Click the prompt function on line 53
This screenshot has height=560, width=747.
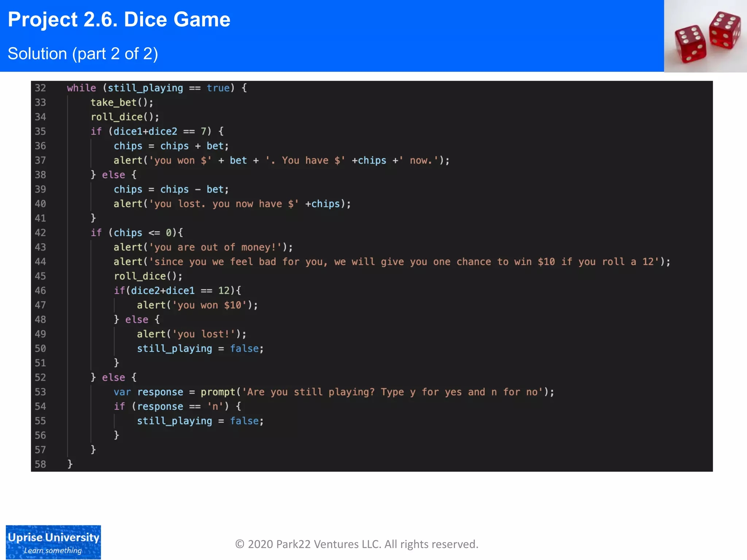(x=218, y=392)
